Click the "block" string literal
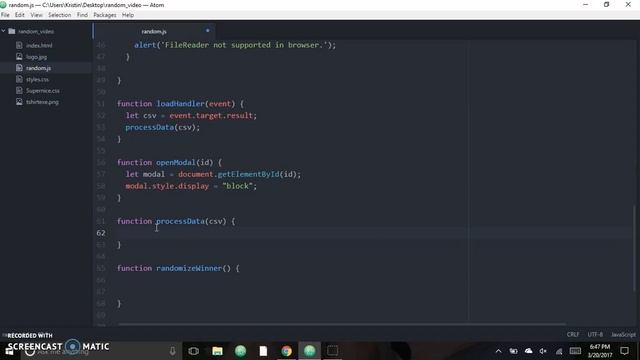Screen dimensions: 640x360 238,186
